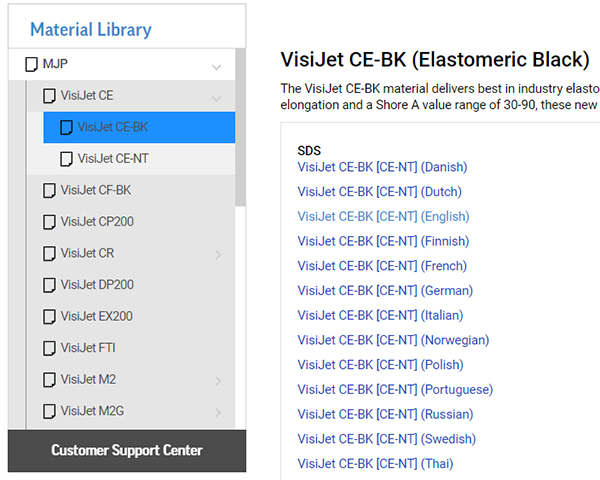Click the document icon beside VisiJet DP200
This screenshot has width=600, height=480.
(x=49, y=285)
